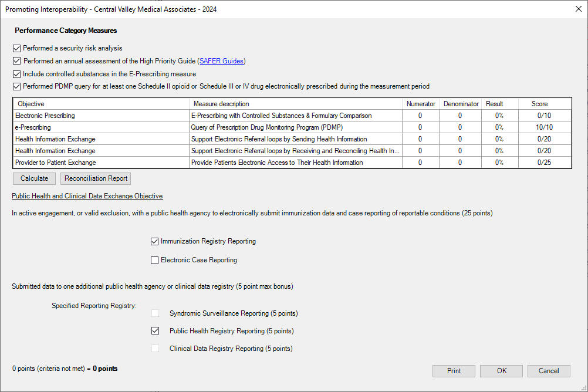This screenshot has height=392, width=588.
Task: Close the Promoting Interoperability window
Action: tap(579, 9)
